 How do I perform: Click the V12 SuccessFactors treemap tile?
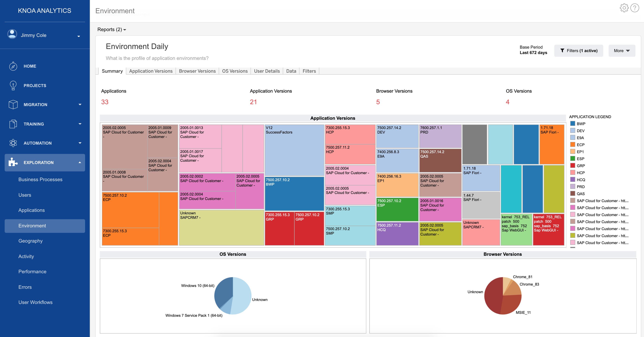294,150
